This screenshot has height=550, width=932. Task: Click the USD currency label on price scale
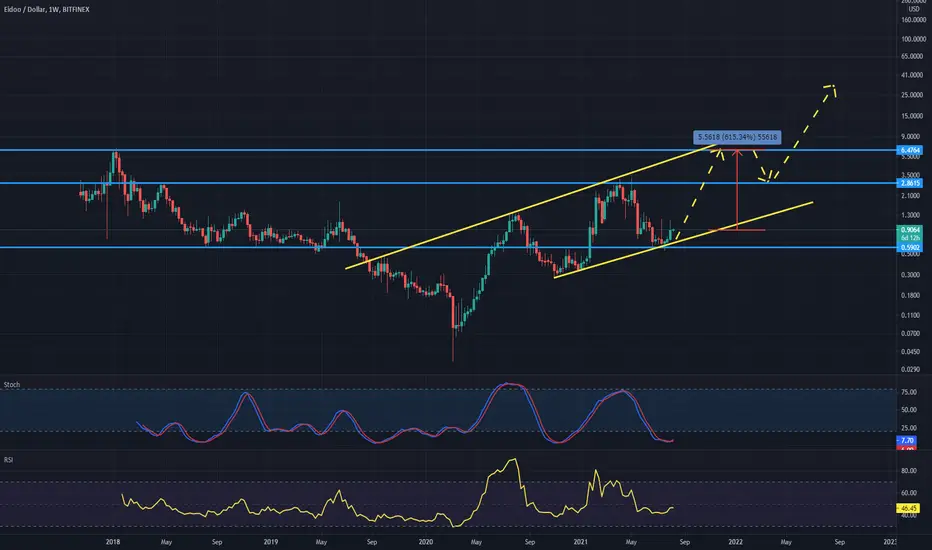coord(914,9)
